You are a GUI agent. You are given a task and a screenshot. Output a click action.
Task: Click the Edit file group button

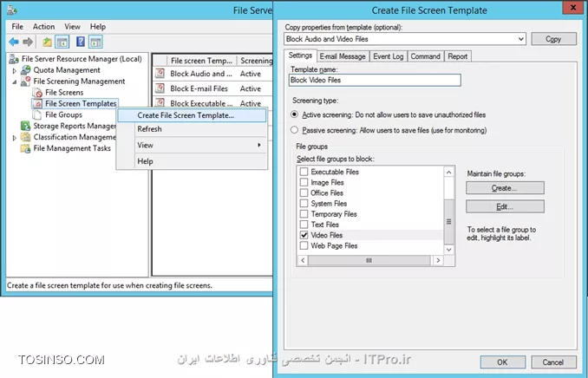(505, 206)
